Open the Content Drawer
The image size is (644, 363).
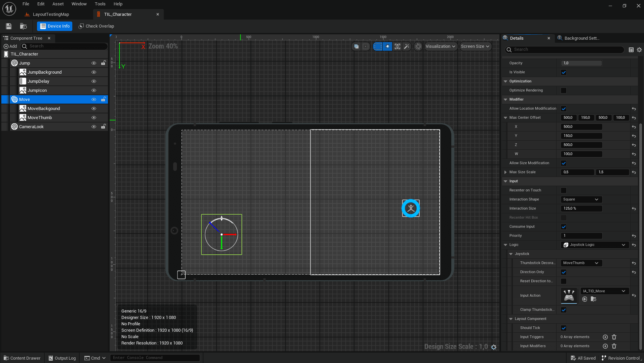point(22,358)
